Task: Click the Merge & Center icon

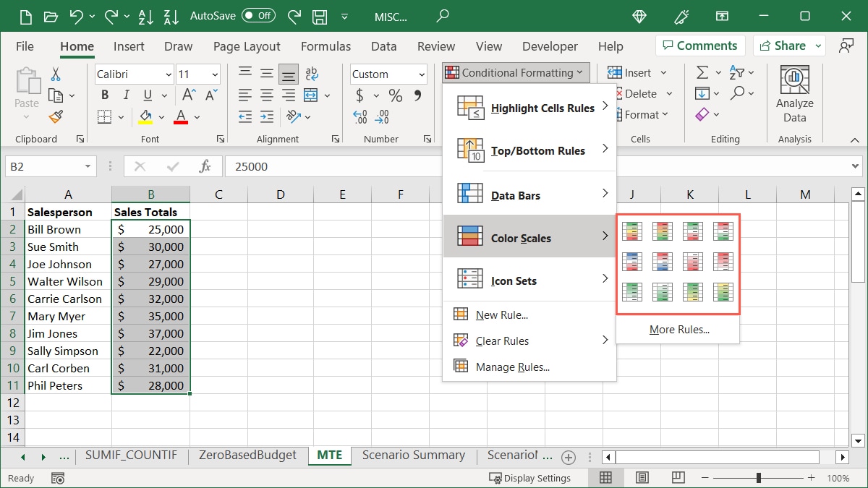Action: [311, 95]
